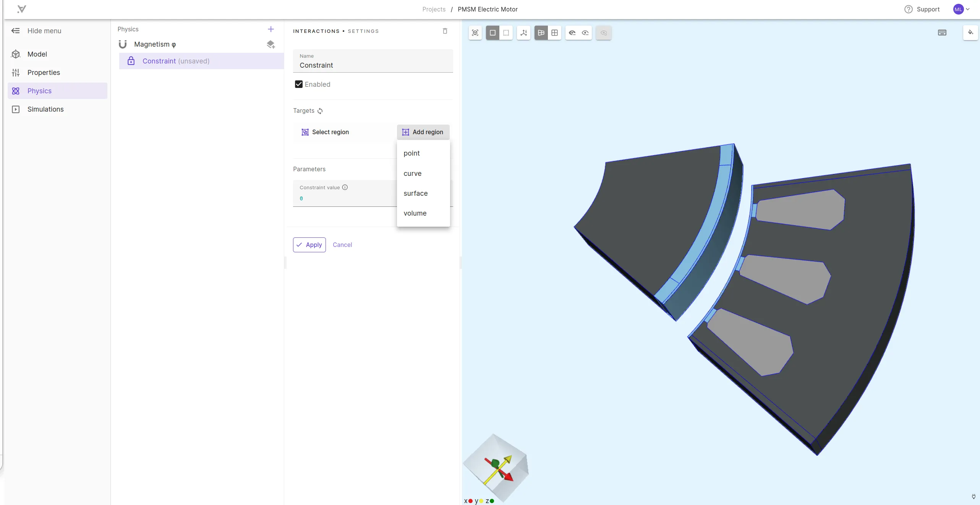Click the plug icon in viewport corner
Viewport: 980px width, 505px height.
click(974, 497)
